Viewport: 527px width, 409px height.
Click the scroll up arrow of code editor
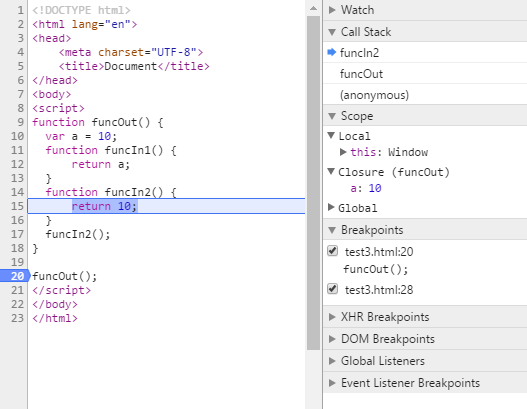click(313, 8)
